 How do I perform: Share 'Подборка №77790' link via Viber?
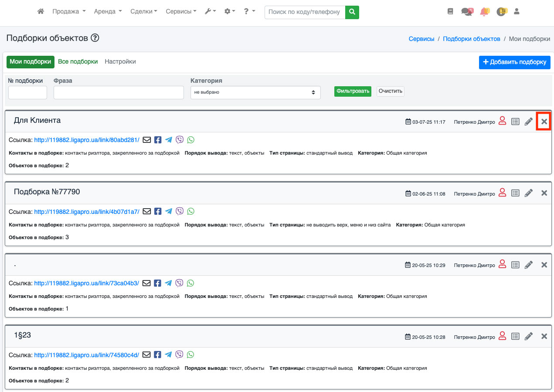[x=180, y=211]
